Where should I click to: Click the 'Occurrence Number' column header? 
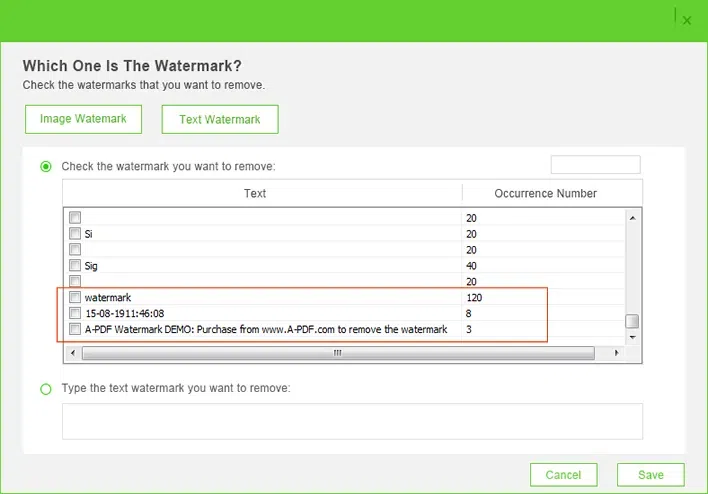click(545, 193)
